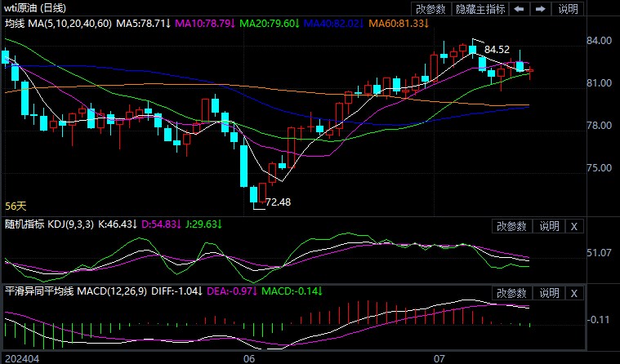
Task: Close the KDJ indicator panel with X
Action: pyautogui.click(x=574, y=226)
